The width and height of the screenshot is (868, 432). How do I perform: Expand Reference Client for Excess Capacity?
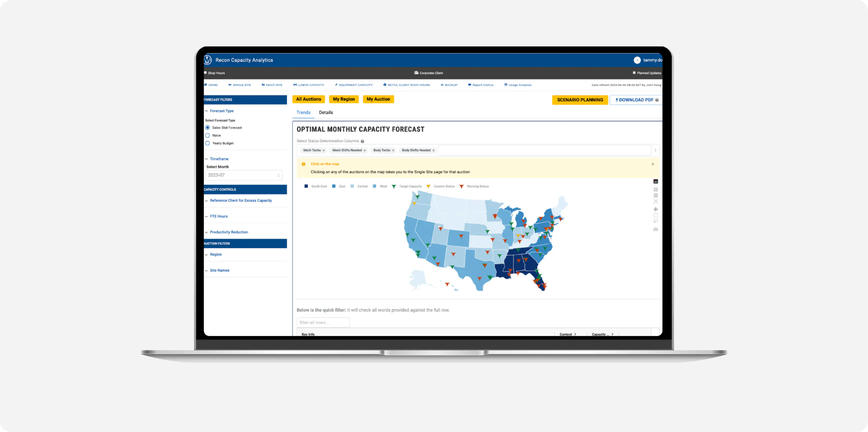[238, 201]
